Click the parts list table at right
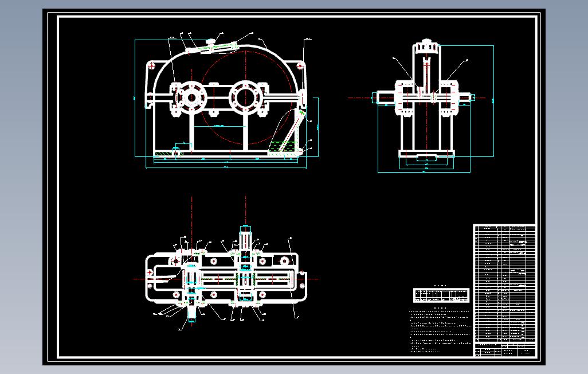 [505, 283]
